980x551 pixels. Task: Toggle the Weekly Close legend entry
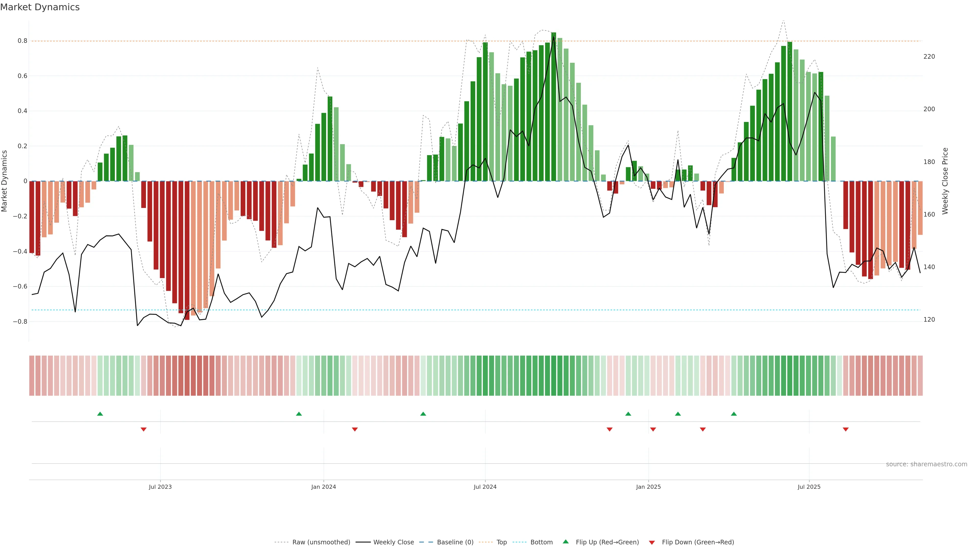pyautogui.click(x=393, y=542)
